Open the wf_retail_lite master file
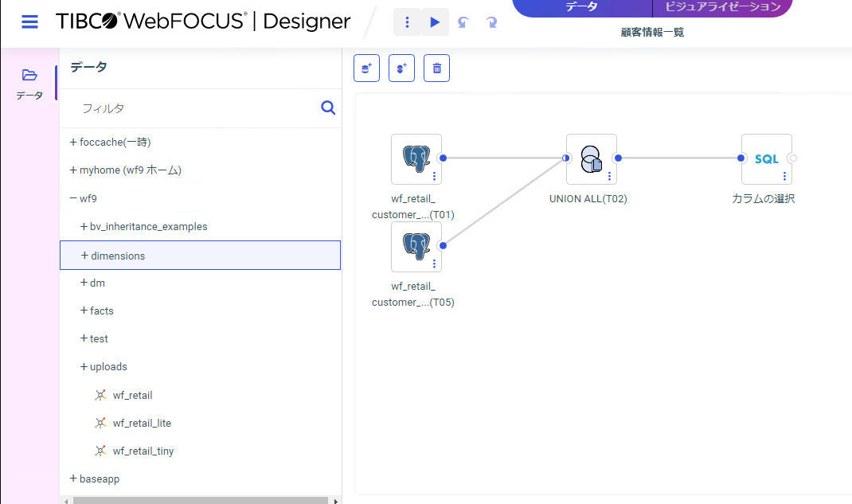852x504 pixels. point(142,423)
